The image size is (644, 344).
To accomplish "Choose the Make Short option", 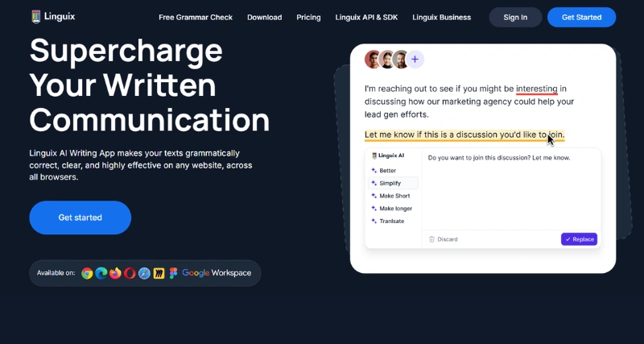I will point(394,196).
